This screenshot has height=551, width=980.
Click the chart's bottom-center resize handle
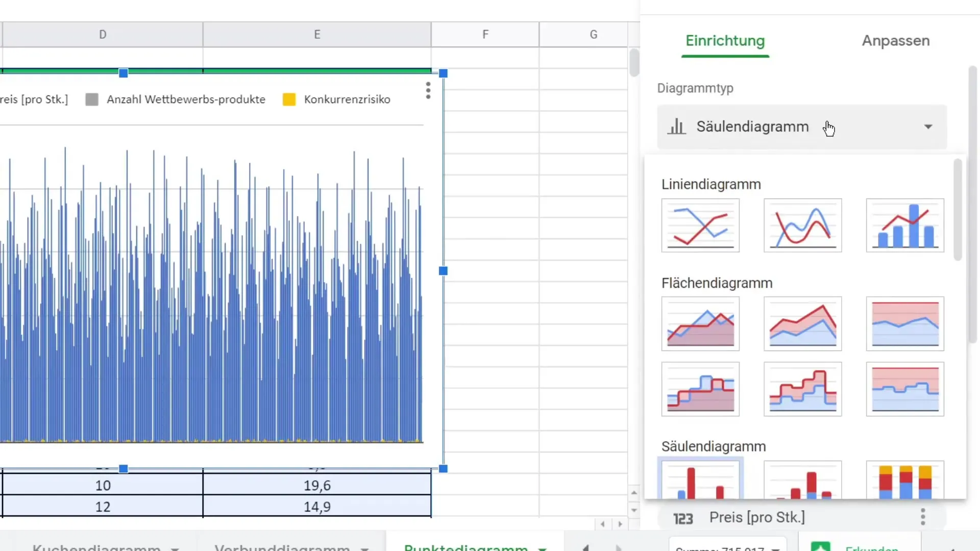click(123, 468)
